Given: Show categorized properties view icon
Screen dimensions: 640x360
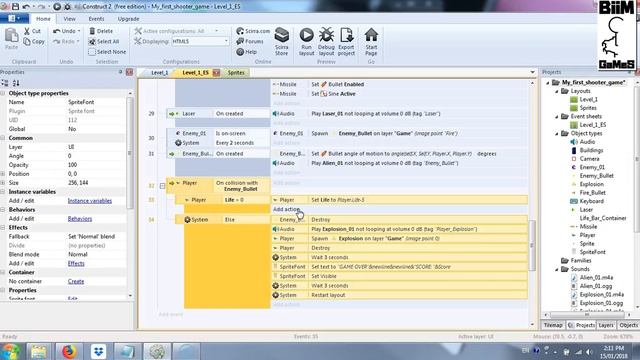Looking at the screenshot, I should tap(5, 83).
